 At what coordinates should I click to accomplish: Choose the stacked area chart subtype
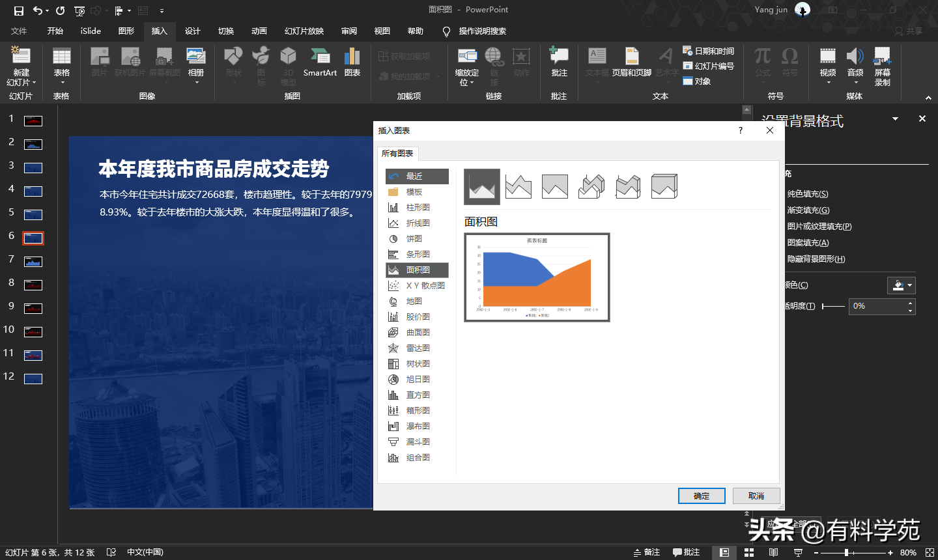[519, 187]
